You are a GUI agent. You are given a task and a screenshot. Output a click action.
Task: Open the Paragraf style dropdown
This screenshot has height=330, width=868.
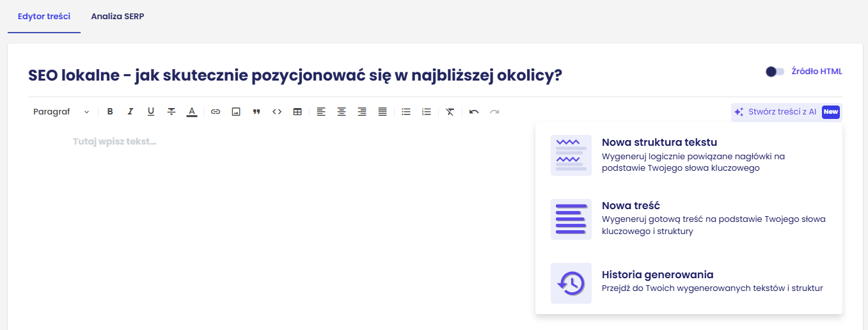coord(61,112)
